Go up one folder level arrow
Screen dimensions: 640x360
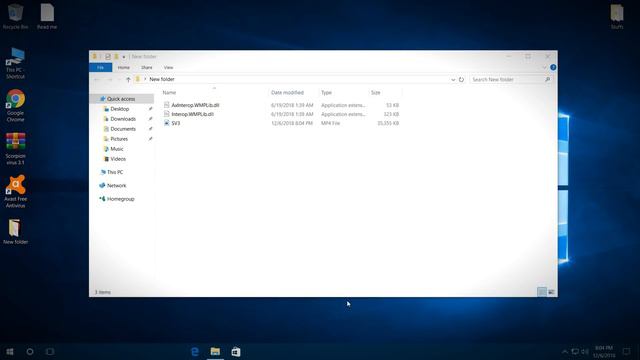[128, 79]
